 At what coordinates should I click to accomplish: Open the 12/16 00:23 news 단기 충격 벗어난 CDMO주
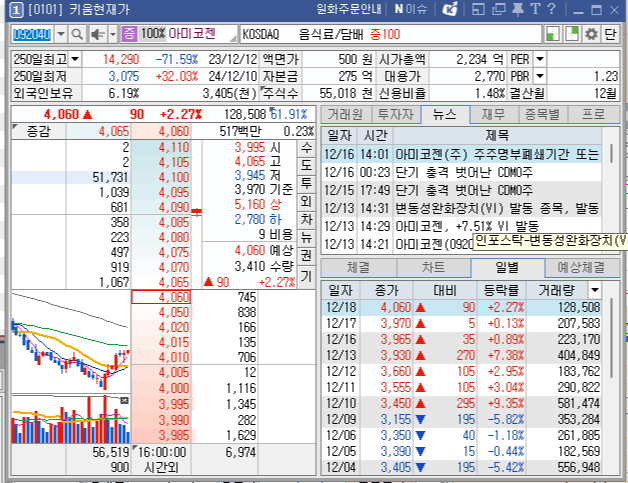pyautogui.click(x=461, y=172)
